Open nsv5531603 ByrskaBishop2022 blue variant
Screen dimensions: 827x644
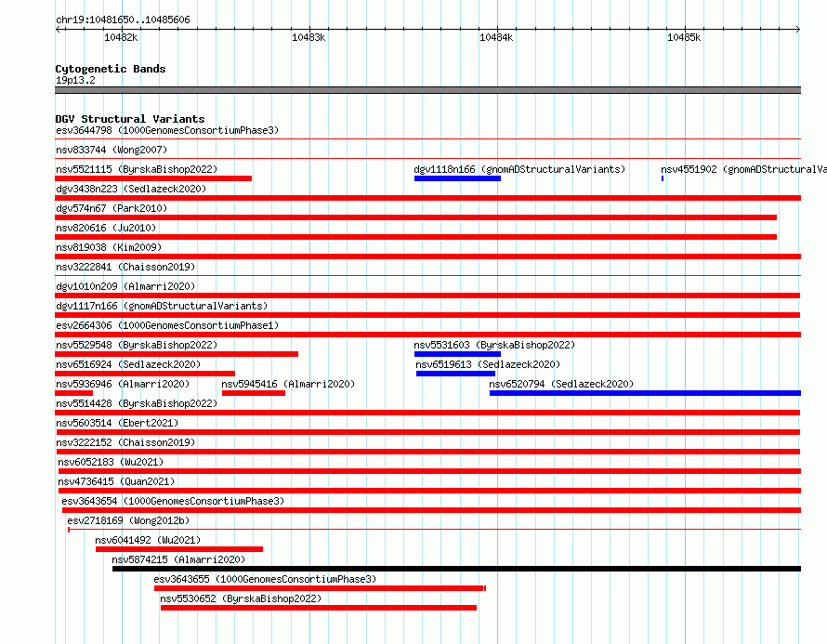click(494, 345)
